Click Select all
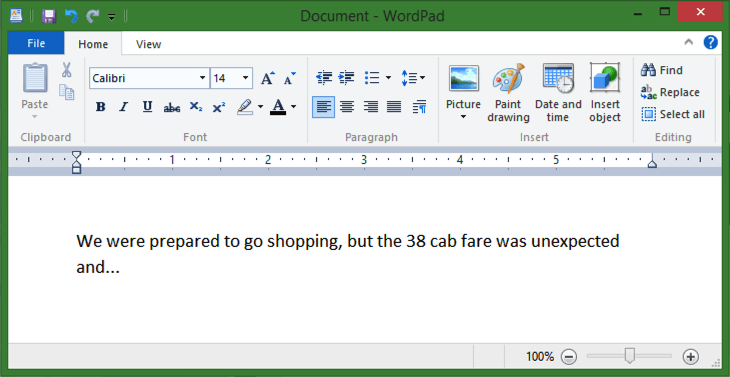This screenshot has width=730, height=377. click(673, 114)
